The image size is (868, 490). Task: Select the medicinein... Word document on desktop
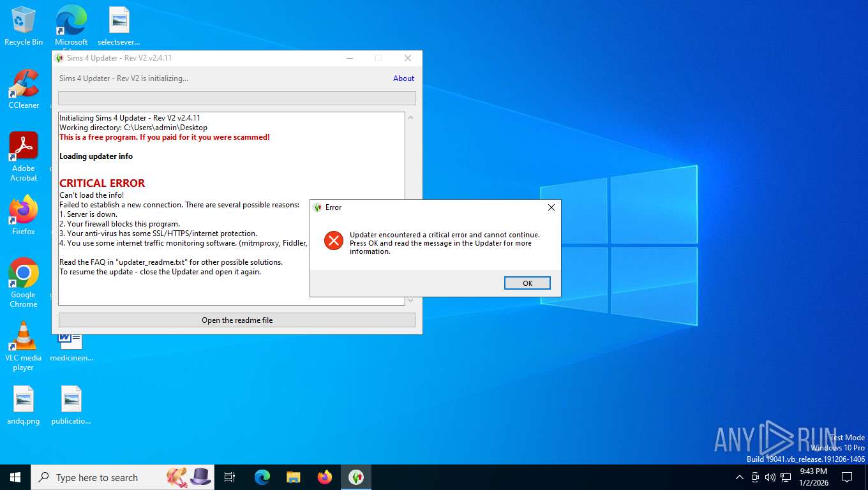pyautogui.click(x=71, y=346)
